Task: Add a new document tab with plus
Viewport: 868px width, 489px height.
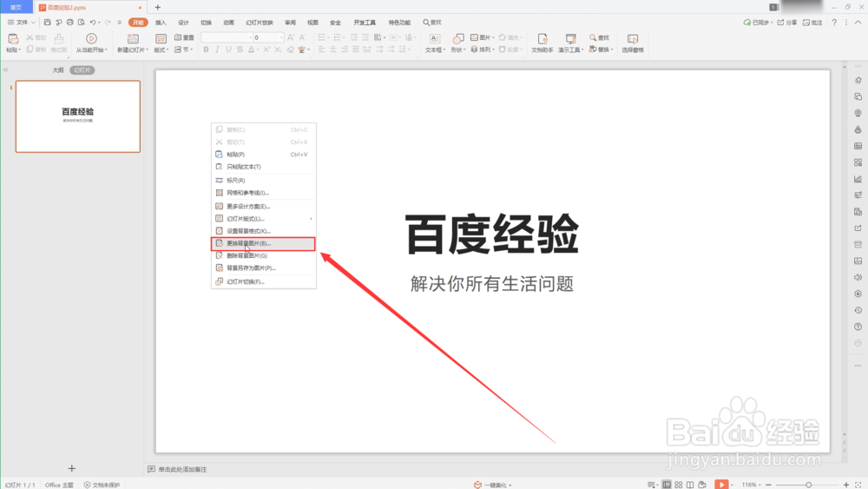Action: pos(158,7)
